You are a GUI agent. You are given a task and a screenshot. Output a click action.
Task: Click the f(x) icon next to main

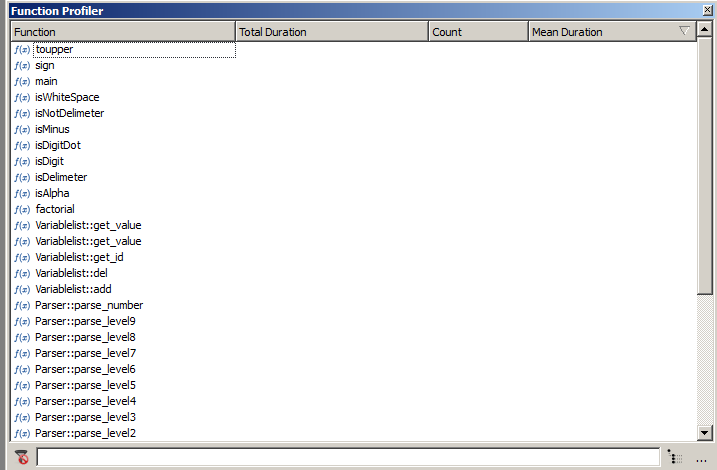(22, 81)
